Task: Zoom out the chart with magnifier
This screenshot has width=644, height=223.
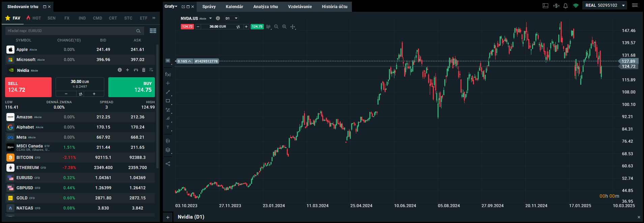Action: pos(276,27)
